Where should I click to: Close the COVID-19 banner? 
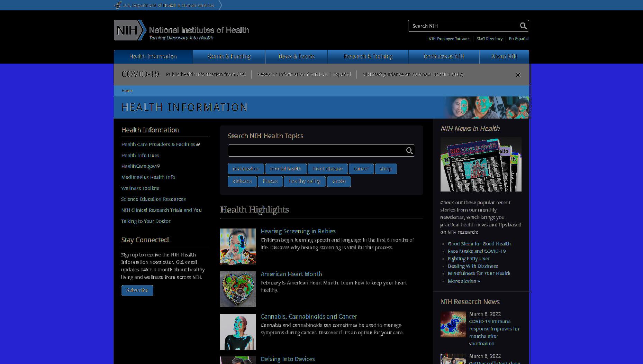pyautogui.click(x=518, y=75)
